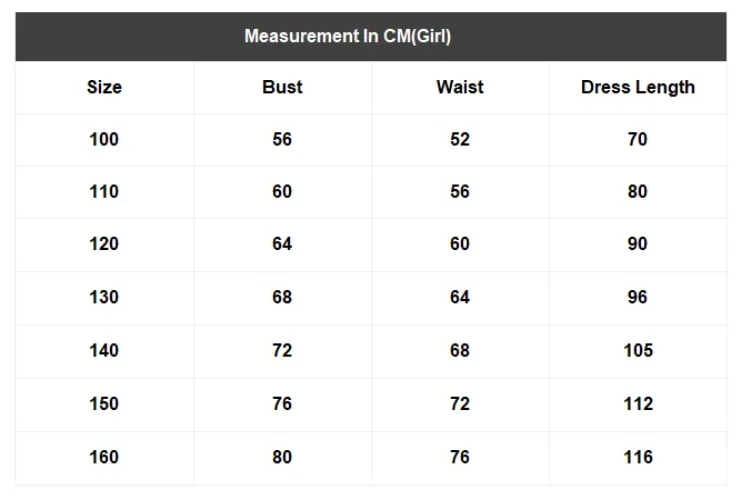Screen dimensions: 742x500
Task: Select the waist value 52 for size 100
Action: click(459, 139)
